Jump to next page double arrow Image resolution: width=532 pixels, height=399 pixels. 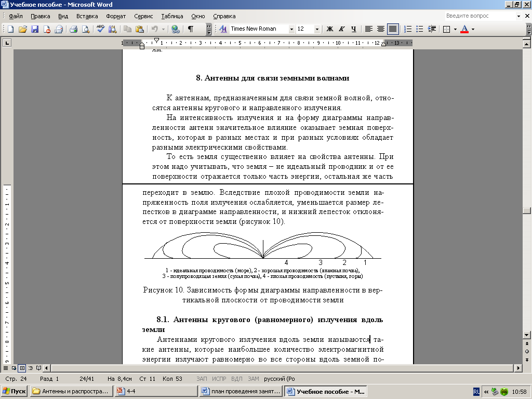tap(527, 360)
